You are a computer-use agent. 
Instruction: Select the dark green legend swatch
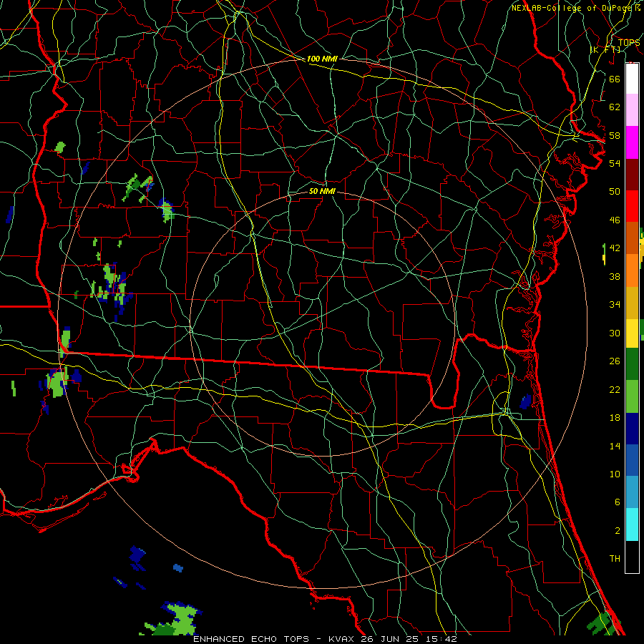click(632, 364)
